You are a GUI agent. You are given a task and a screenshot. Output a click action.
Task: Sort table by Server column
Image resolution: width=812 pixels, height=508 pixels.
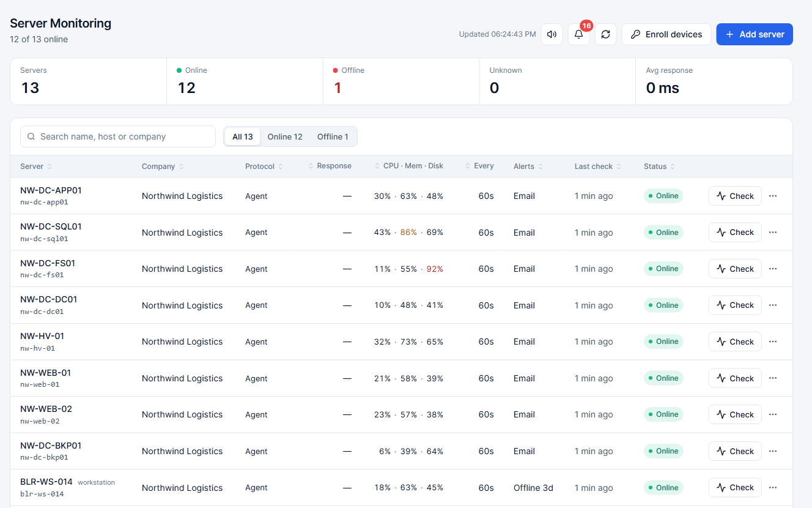(36, 166)
